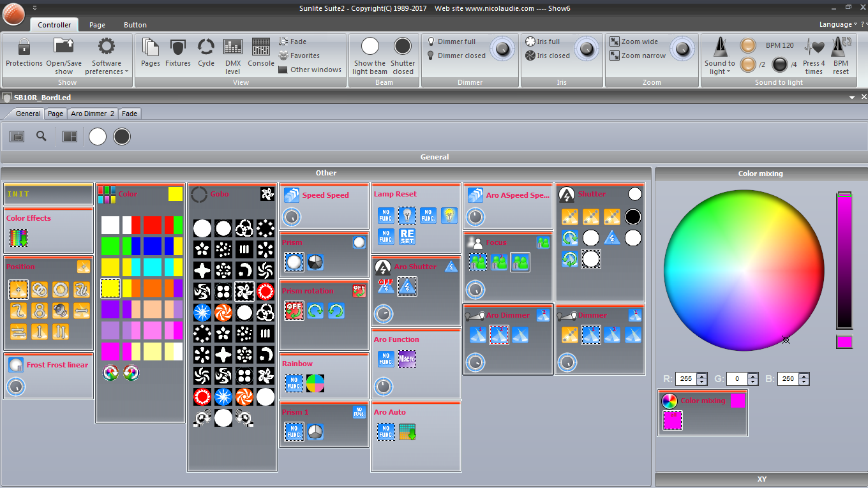Expand the Software preferences dropdown
The image size is (868, 488).
click(x=107, y=68)
